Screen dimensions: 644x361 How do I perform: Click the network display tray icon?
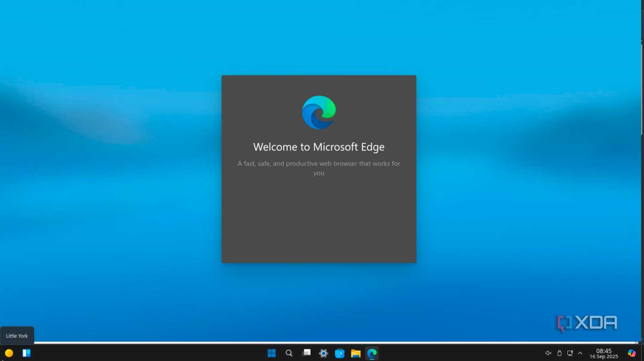[570, 353]
